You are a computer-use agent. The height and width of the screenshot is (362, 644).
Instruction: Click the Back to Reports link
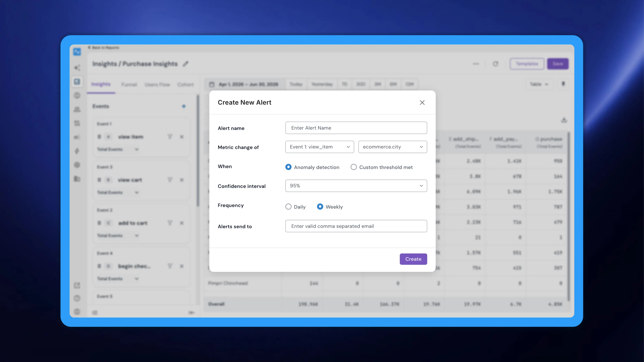pos(103,48)
